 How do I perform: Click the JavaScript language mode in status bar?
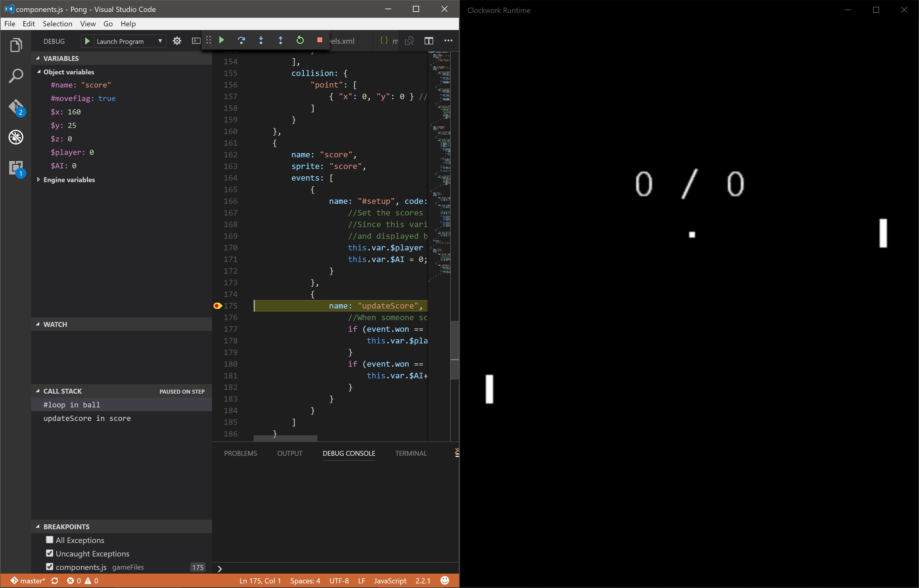tap(390, 581)
